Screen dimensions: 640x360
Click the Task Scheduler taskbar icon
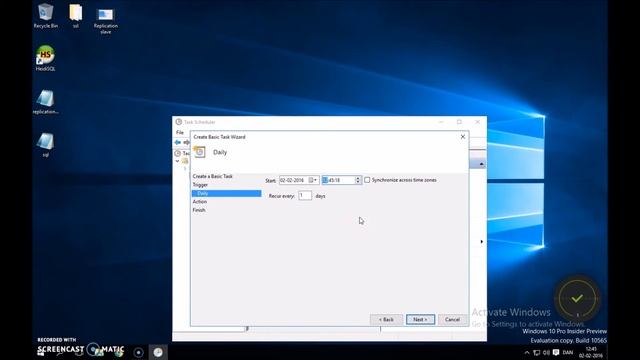(x=158, y=352)
